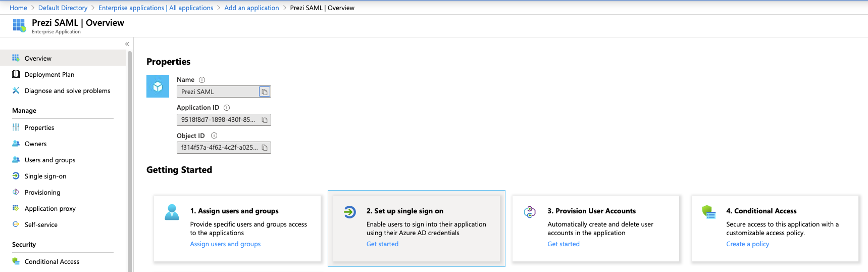
Task: Click the info icon beside Object ID
Action: point(214,135)
